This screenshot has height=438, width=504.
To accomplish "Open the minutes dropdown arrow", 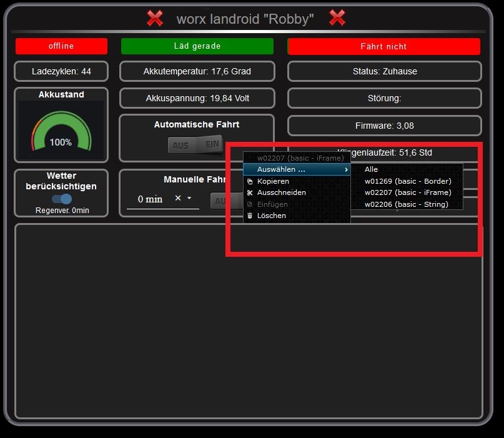I will click(189, 198).
